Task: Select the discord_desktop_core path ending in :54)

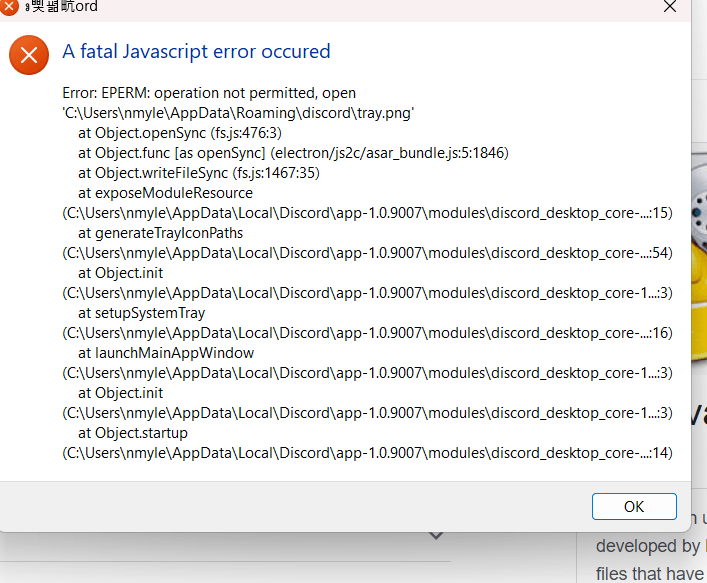Action: (367, 253)
